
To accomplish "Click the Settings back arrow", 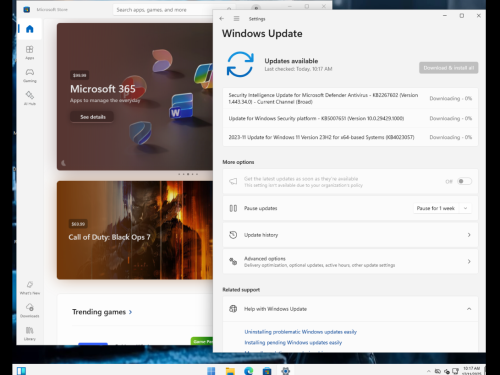I will [x=222, y=19].
